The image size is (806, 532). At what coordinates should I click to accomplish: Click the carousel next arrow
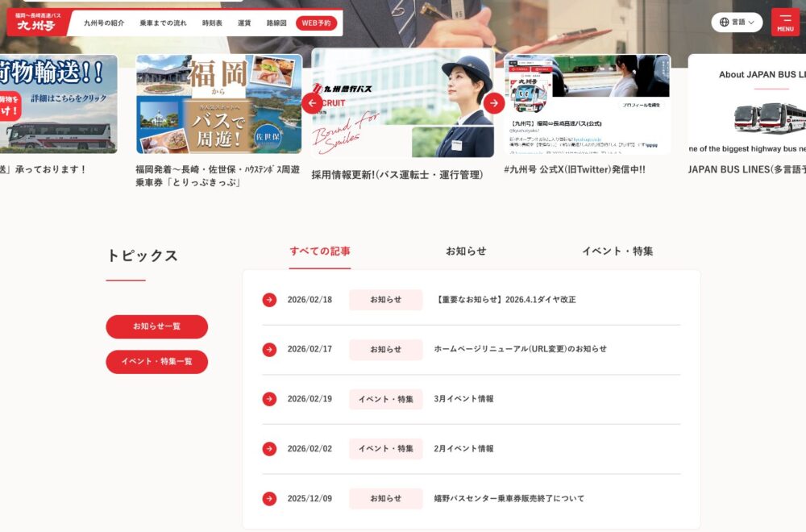point(494,103)
